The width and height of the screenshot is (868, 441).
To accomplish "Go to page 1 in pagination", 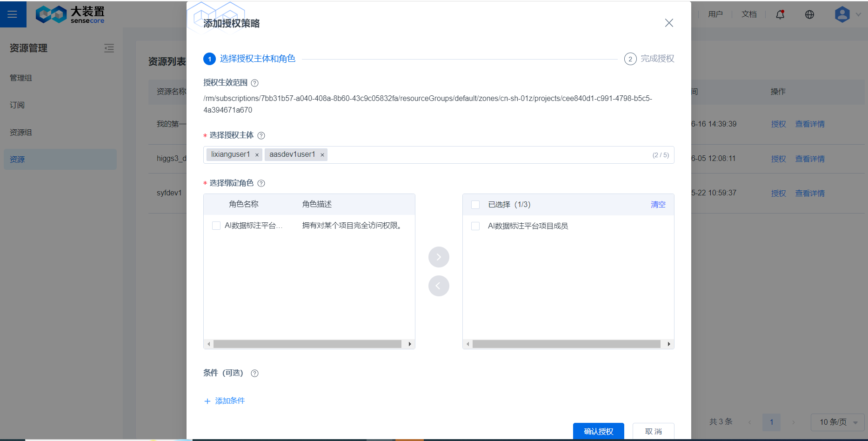I will tap(772, 422).
